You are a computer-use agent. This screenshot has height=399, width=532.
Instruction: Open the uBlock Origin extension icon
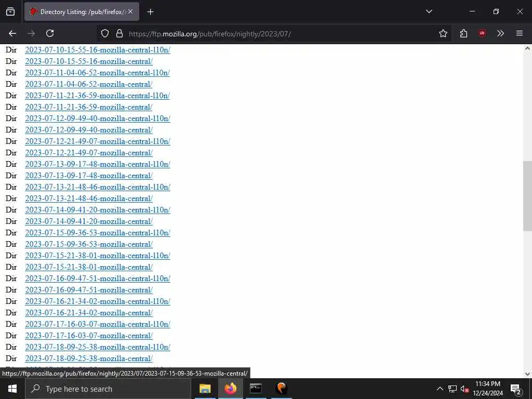[482, 33]
